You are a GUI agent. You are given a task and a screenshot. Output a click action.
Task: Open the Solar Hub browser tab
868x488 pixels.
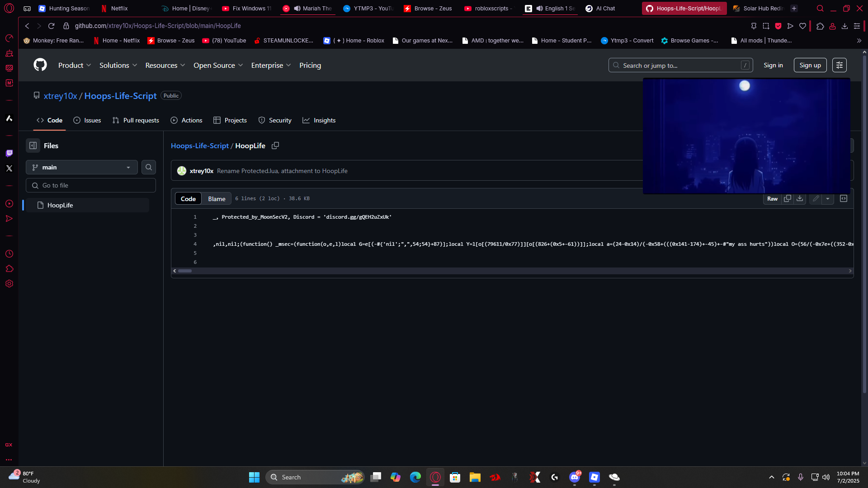[759, 8]
